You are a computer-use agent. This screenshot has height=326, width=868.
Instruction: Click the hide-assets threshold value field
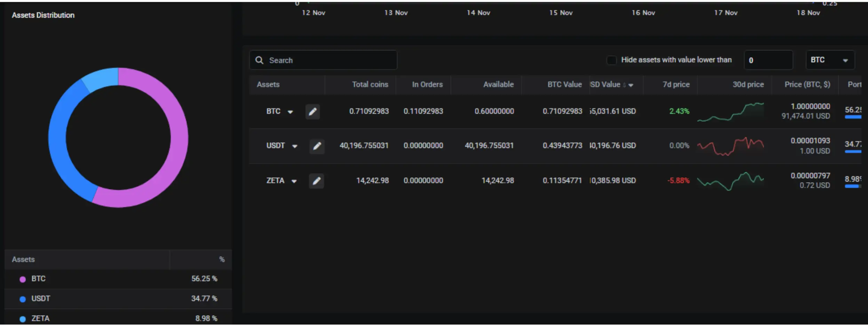(x=768, y=60)
